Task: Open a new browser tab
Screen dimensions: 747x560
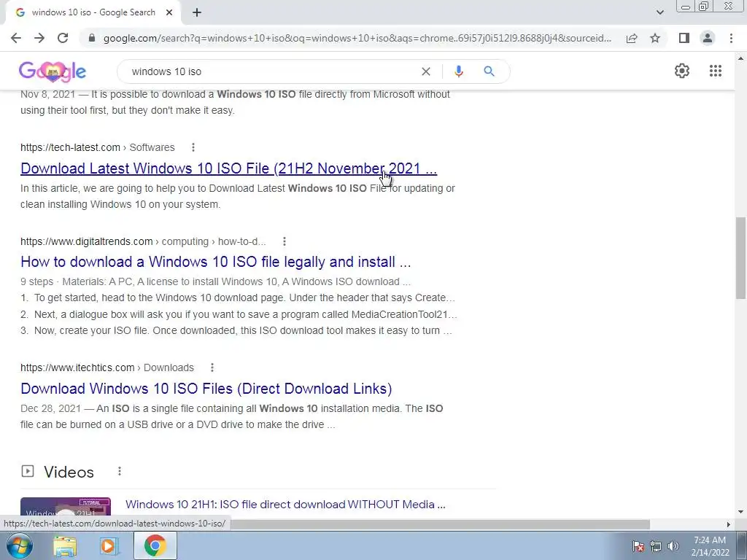Action: 197,12
